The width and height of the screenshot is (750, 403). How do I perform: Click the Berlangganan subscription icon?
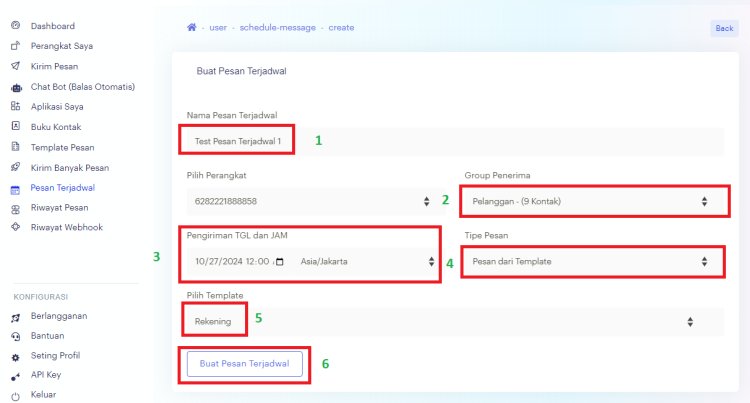(15, 317)
